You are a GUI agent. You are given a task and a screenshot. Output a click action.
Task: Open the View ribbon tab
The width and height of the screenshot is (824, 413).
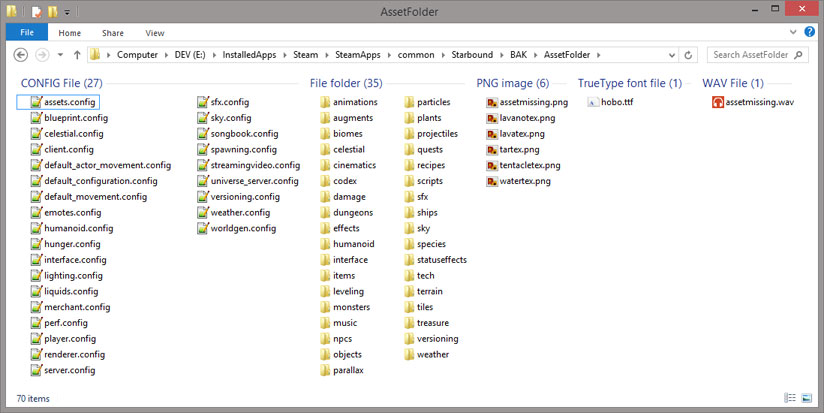click(x=155, y=33)
